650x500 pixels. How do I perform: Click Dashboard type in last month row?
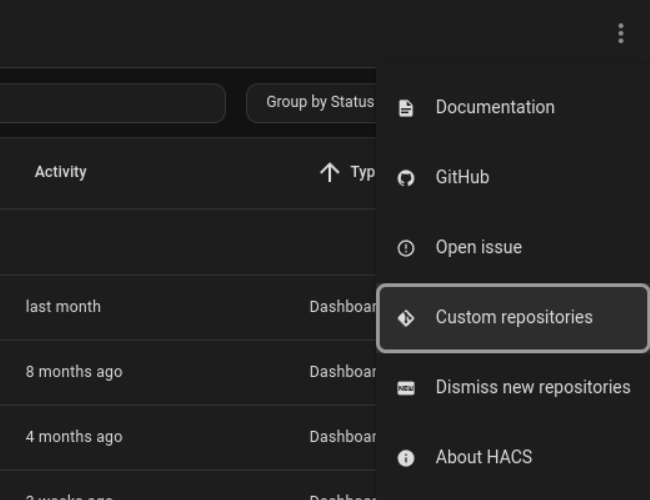click(x=343, y=307)
